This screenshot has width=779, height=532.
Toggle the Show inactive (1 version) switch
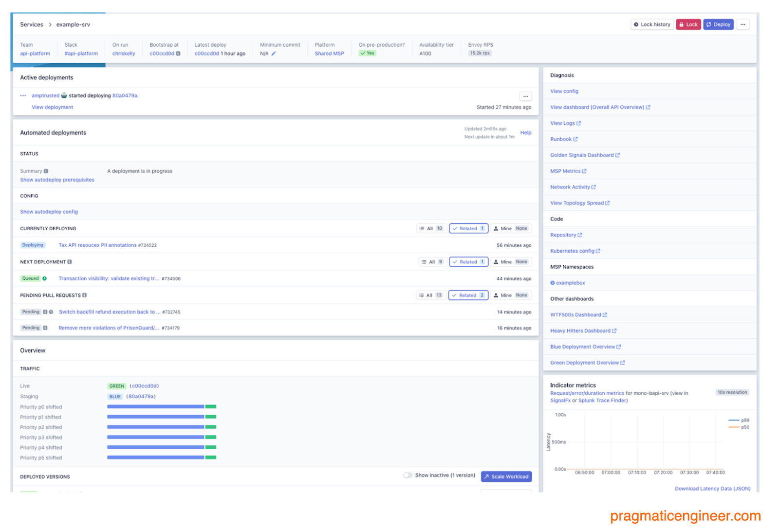click(x=408, y=475)
